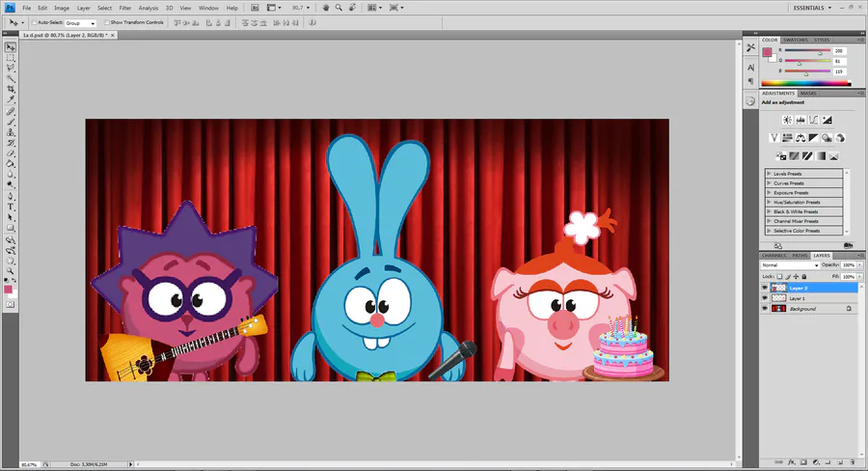Add a Photo Filter adjustment

coord(827,138)
